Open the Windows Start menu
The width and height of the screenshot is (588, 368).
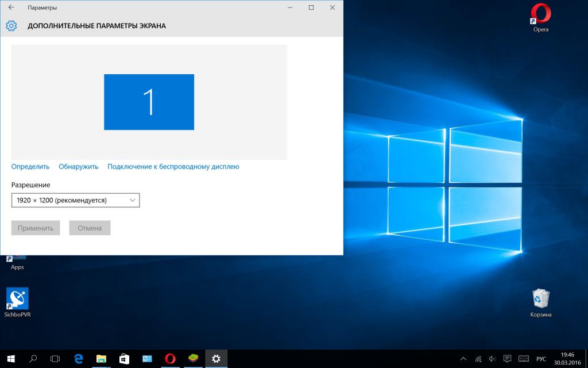10,359
